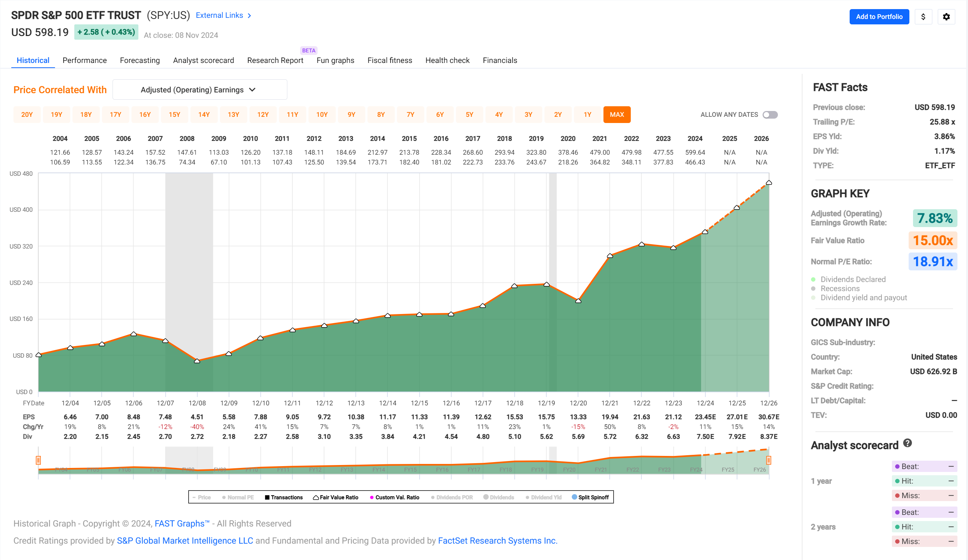Toggle Recessions graph key option
The height and width of the screenshot is (560, 968).
coord(835,289)
